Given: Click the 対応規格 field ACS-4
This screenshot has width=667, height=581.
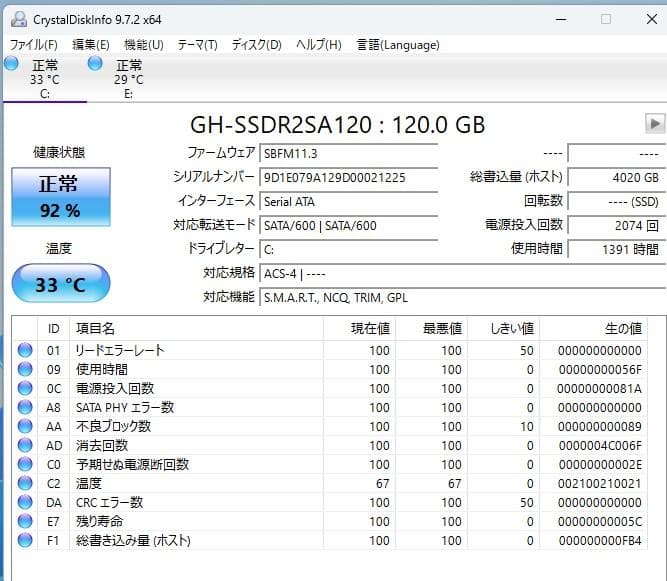Looking at the screenshot, I should (x=462, y=273).
